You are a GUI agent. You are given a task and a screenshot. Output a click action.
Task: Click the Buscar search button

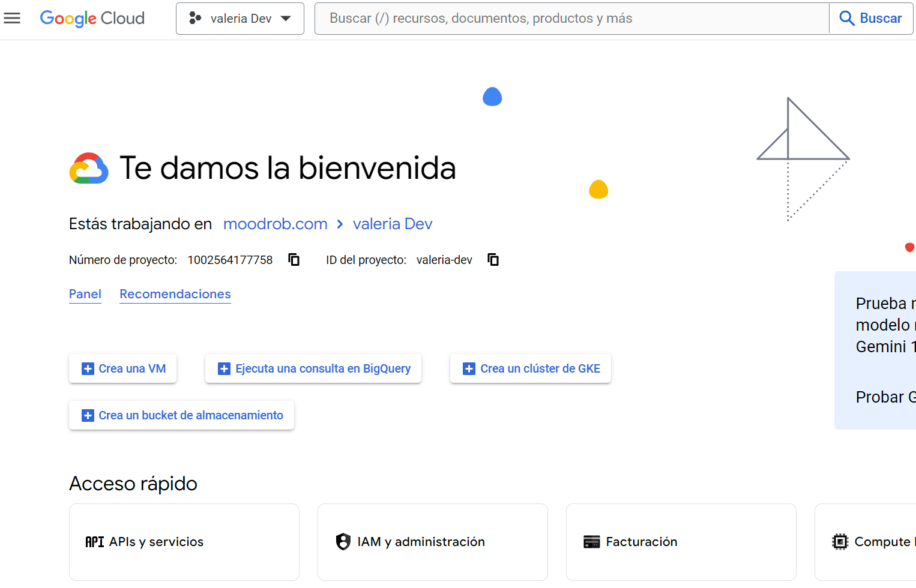[871, 19]
